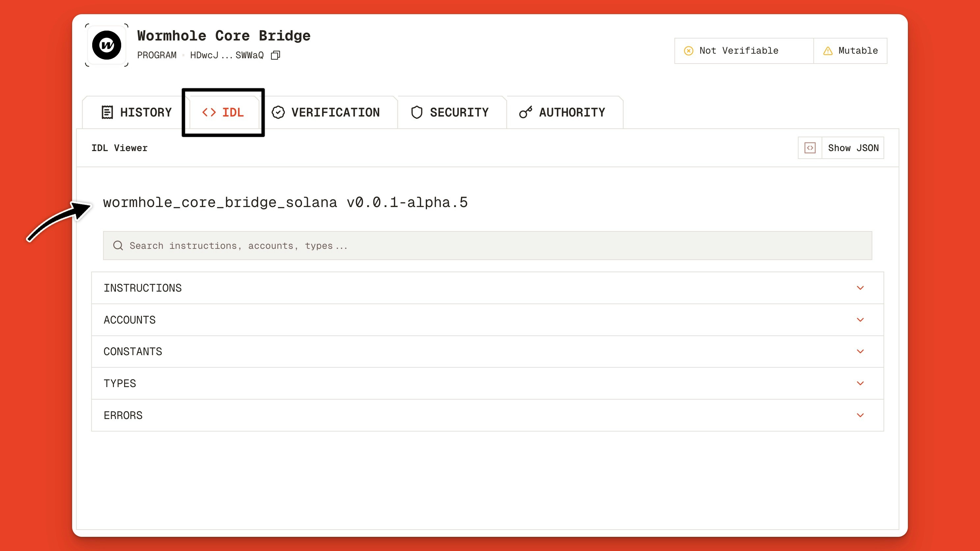Click the search instructions input field
This screenshot has height=551, width=980.
(x=487, y=246)
